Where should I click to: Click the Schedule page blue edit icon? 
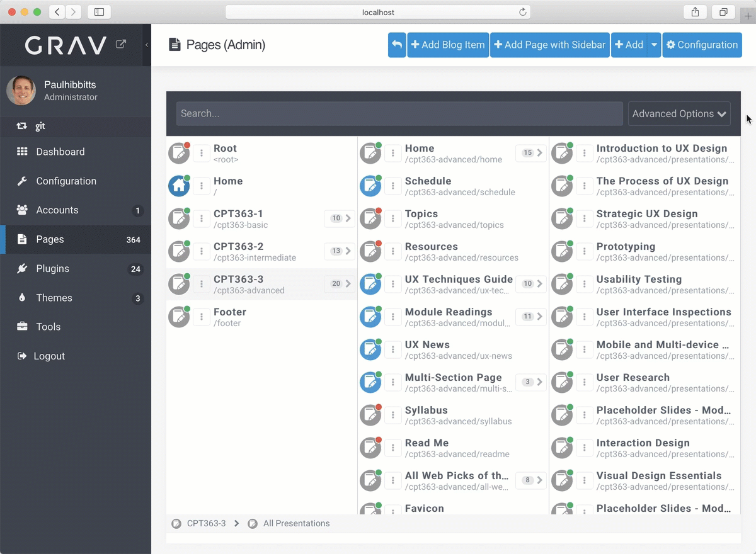[x=370, y=186]
